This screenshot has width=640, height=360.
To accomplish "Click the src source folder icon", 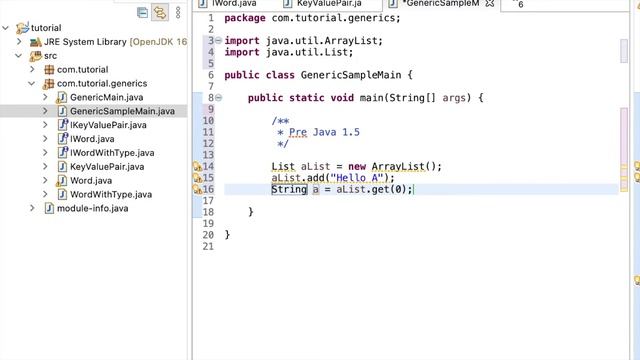I will [x=36, y=56].
